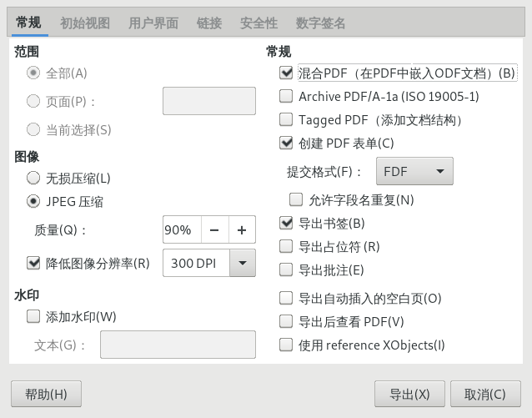
Task: Increase JPEG quality with plus button
Action: 242,229
